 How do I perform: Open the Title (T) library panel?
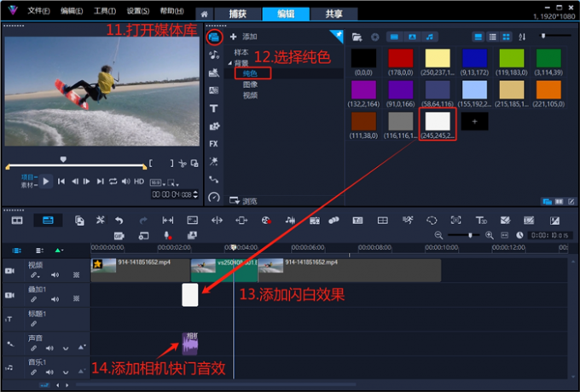tap(214, 108)
